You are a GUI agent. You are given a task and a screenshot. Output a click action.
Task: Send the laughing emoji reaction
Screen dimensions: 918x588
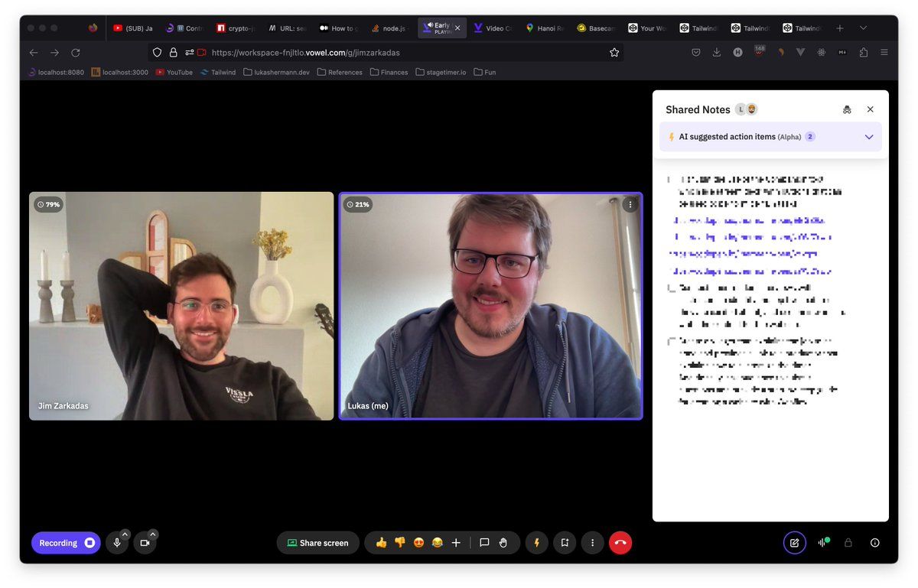point(437,543)
